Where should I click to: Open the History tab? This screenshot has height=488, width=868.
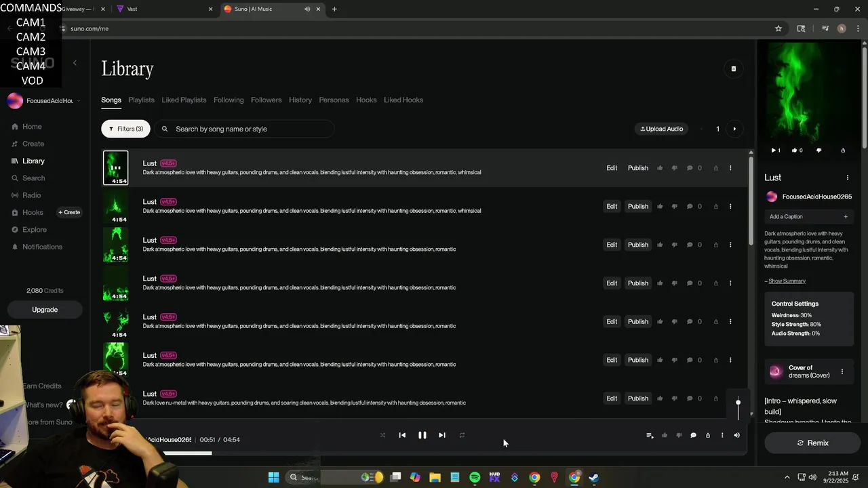coord(300,100)
